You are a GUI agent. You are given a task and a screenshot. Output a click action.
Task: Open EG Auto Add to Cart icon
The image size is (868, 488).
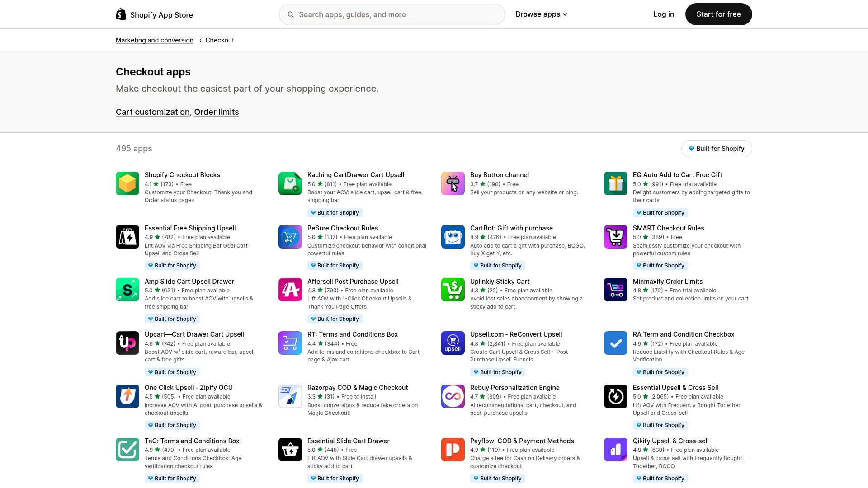point(616,183)
